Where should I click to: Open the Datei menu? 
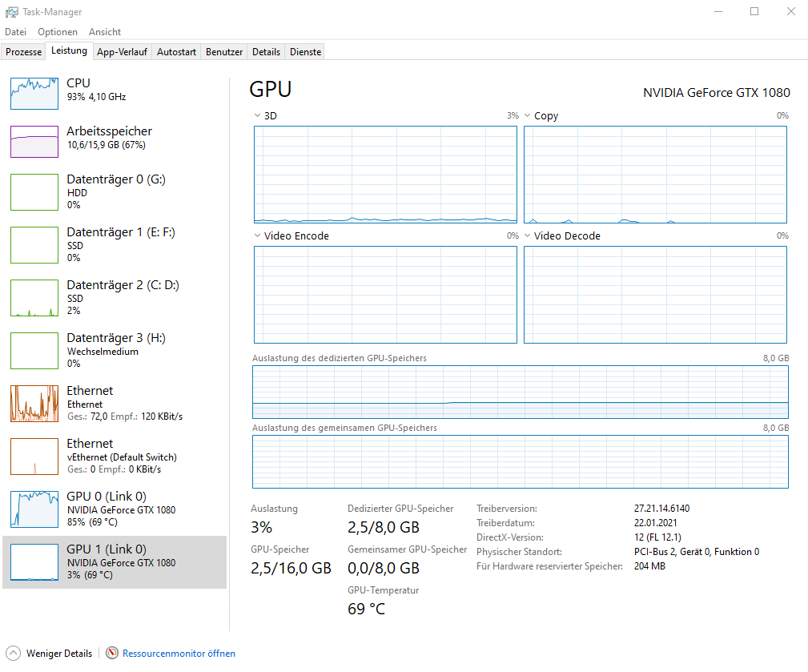15,32
